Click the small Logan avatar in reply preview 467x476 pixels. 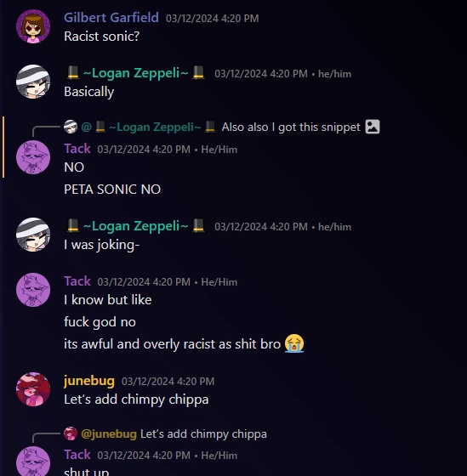[x=71, y=127]
